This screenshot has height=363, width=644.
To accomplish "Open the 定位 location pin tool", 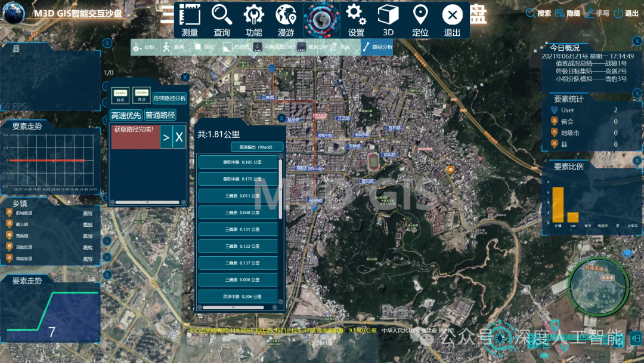I will click(x=420, y=20).
